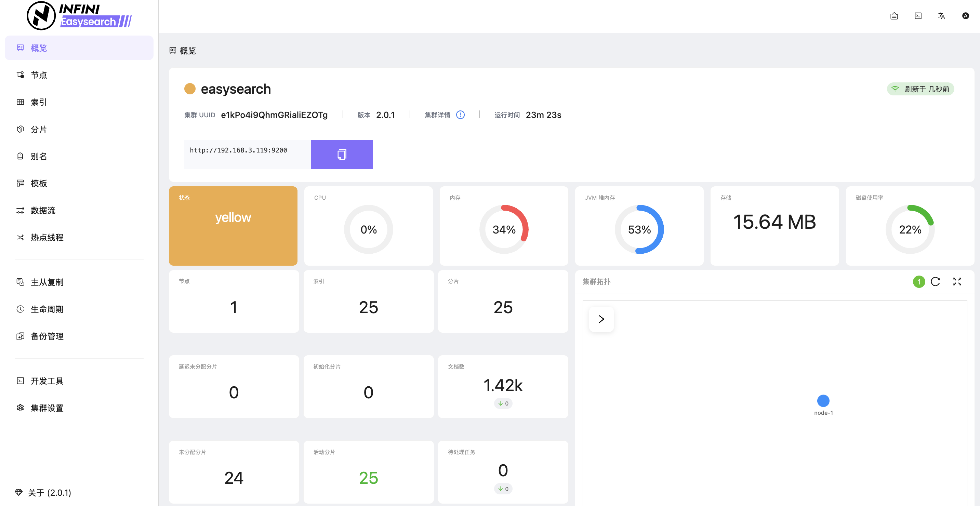Viewport: 980px width, 506px height.
Task: Click the 刷新于 几秒前 refresh badge
Action: pyautogui.click(x=920, y=89)
